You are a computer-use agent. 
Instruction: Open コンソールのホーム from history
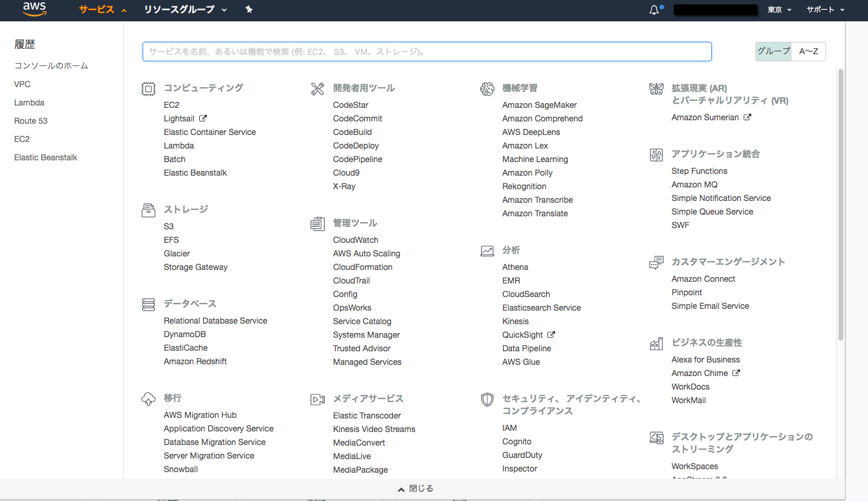[51, 66]
